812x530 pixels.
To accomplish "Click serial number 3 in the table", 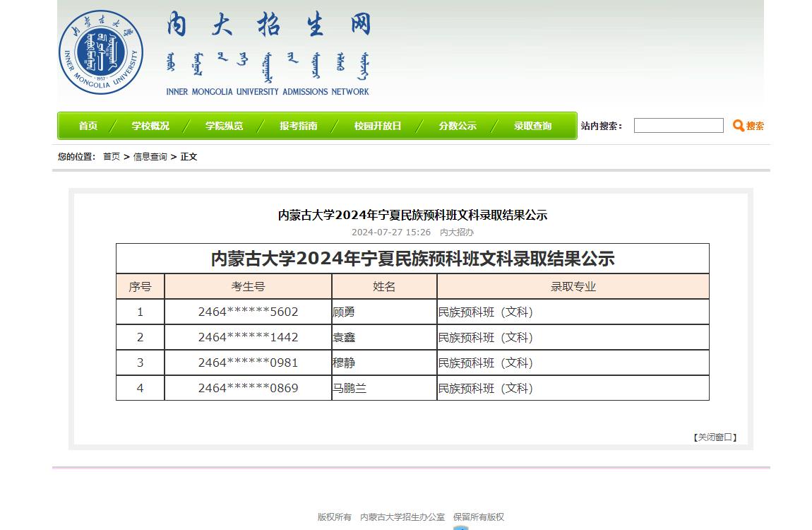I will (x=140, y=363).
